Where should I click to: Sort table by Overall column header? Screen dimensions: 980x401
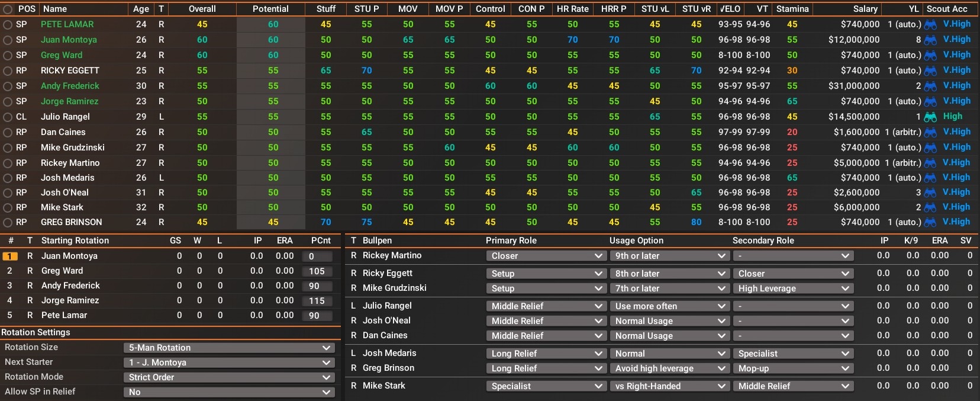tap(202, 9)
